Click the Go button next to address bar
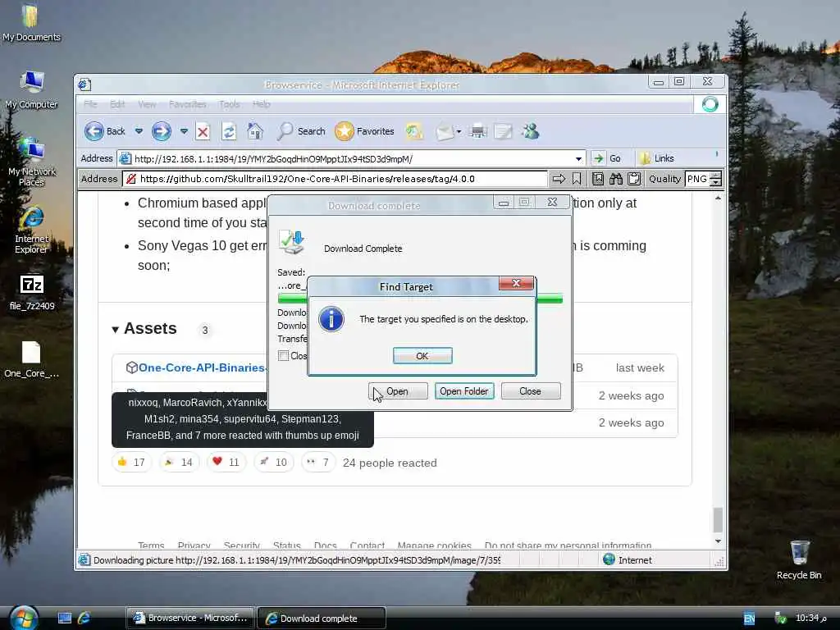This screenshot has height=630, width=840. (608, 158)
